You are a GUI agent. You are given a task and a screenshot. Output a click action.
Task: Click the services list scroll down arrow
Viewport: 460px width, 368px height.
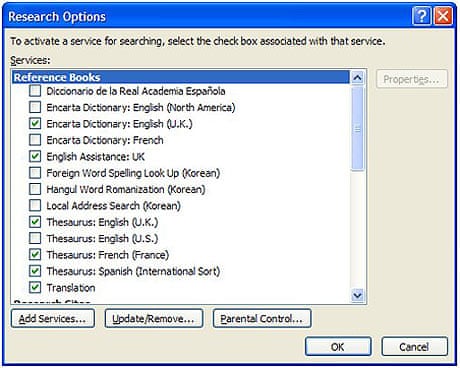click(357, 295)
